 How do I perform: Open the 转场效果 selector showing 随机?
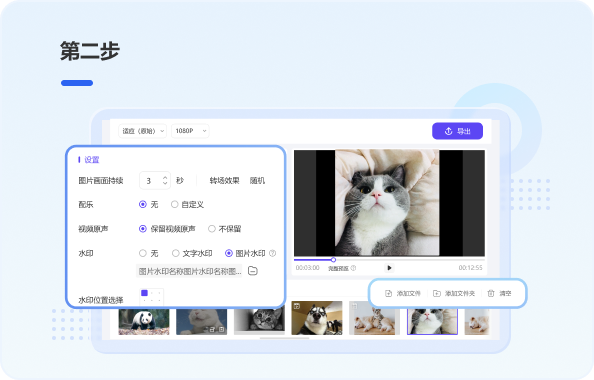point(257,181)
